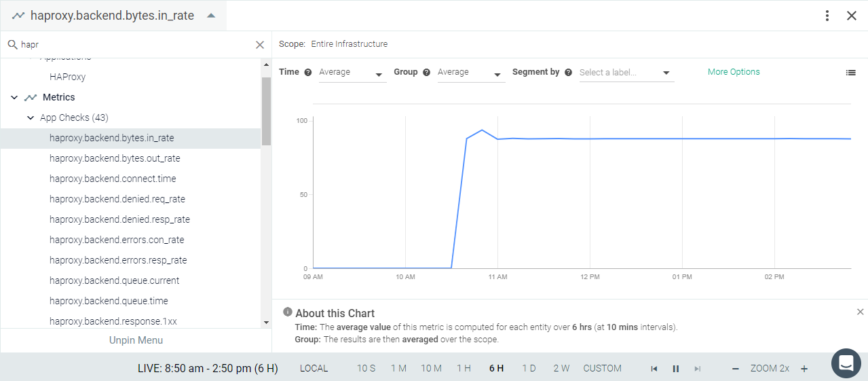Click the metric list scrollbar thumb
The height and width of the screenshot is (381, 868).
click(266, 111)
